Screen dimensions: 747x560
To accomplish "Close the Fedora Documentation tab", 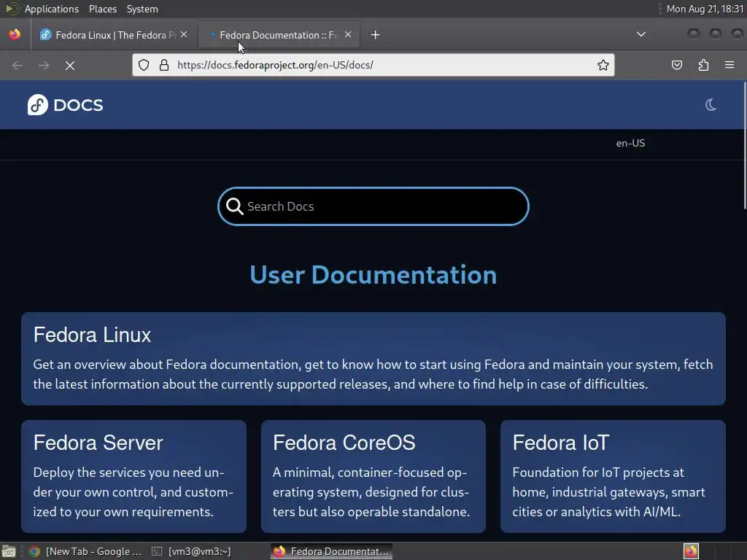I will 348,34.
